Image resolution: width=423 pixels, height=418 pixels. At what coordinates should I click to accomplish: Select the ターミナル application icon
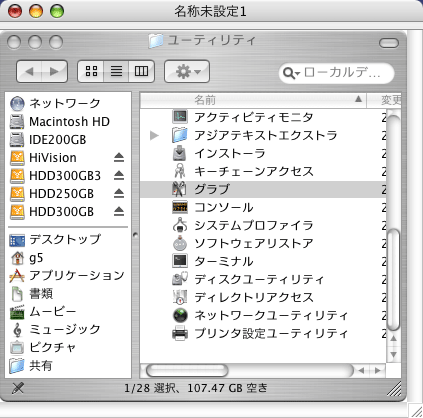tap(180, 261)
